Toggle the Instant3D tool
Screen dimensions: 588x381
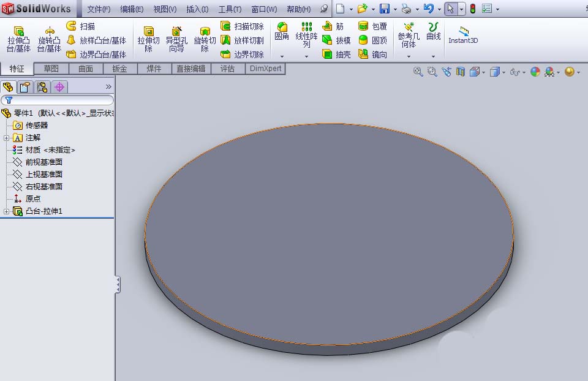(463, 36)
